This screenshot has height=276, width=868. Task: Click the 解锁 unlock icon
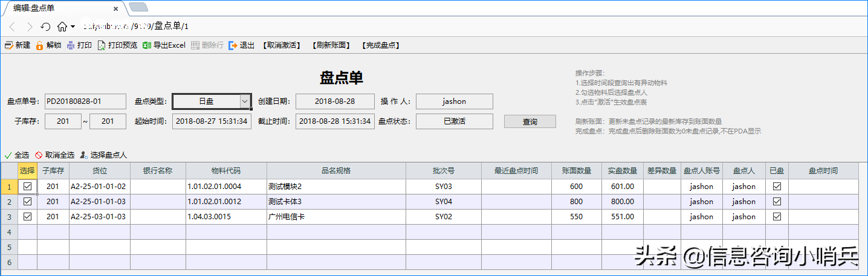click(39, 45)
